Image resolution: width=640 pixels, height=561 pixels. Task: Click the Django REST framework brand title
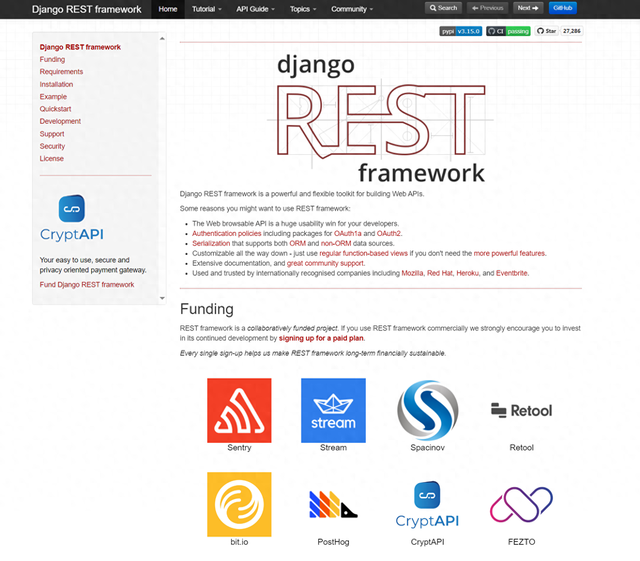pyautogui.click(x=87, y=9)
